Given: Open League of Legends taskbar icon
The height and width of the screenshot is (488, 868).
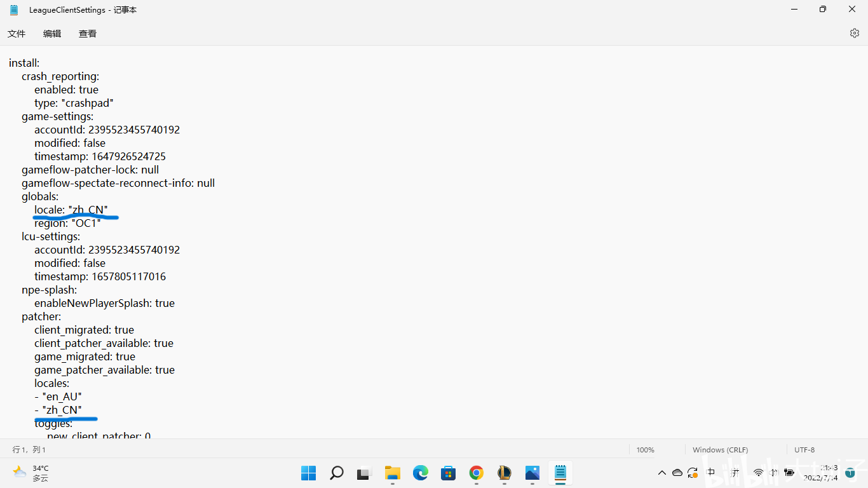Looking at the screenshot, I should 505,473.
